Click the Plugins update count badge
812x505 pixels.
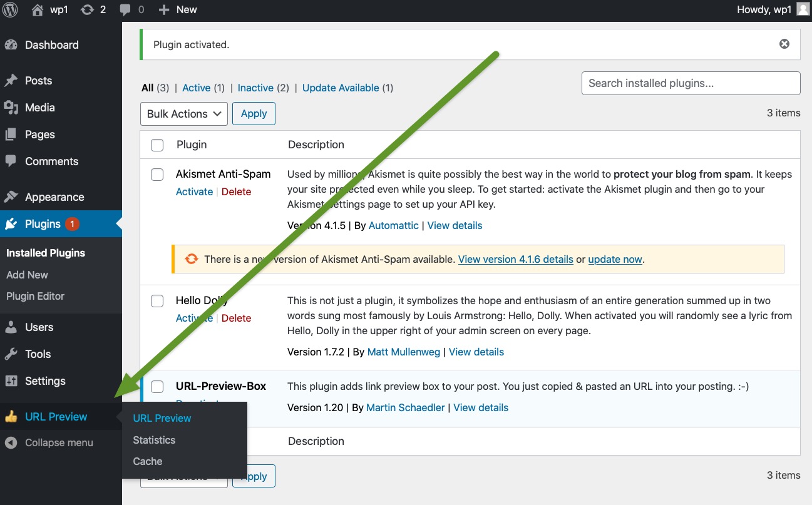72,224
